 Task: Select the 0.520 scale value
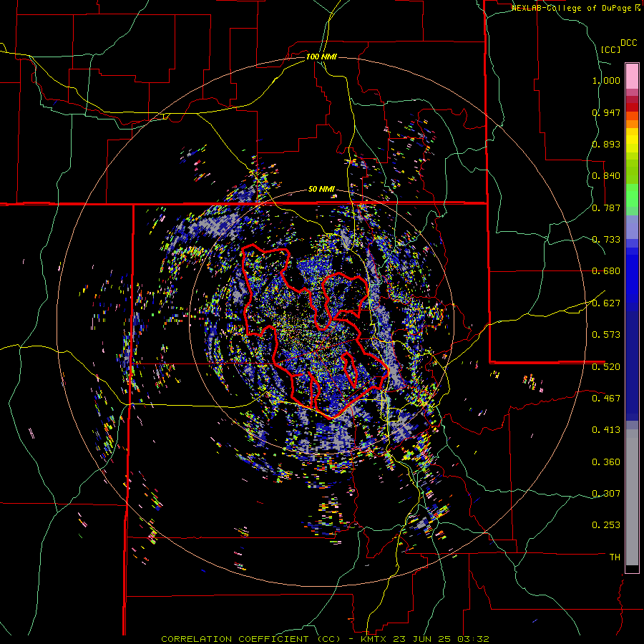(x=606, y=367)
